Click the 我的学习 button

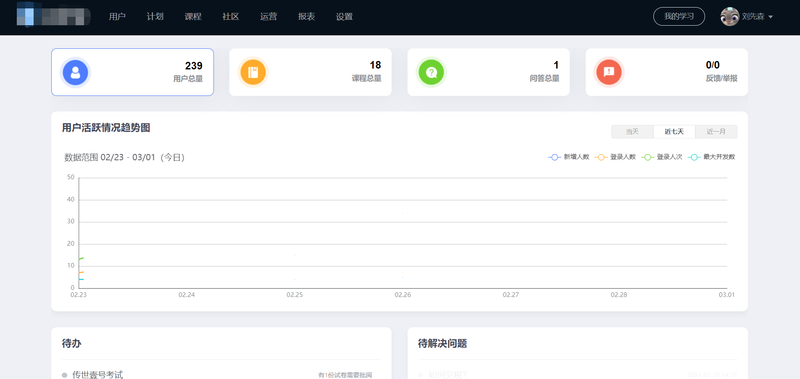[679, 16]
